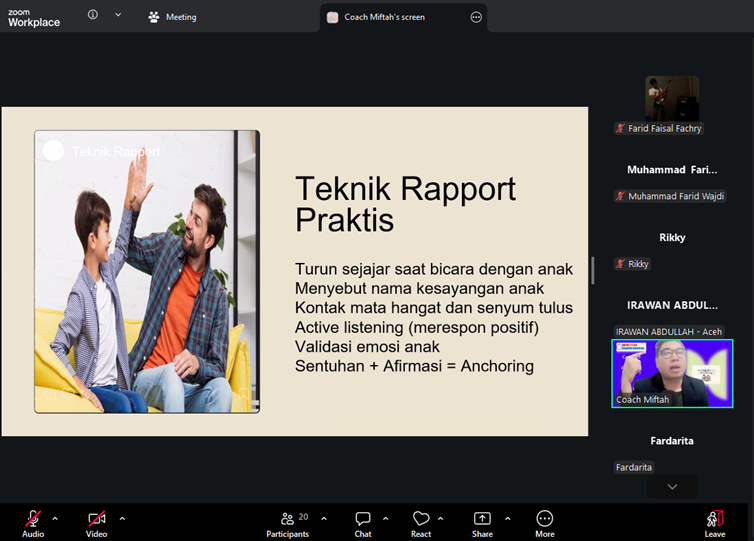Click line 'Menyebut nama kesayangan anak'

[419, 289]
